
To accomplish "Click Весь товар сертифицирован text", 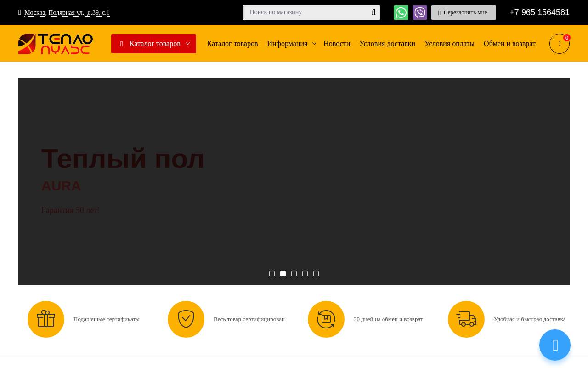I will point(249,319).
